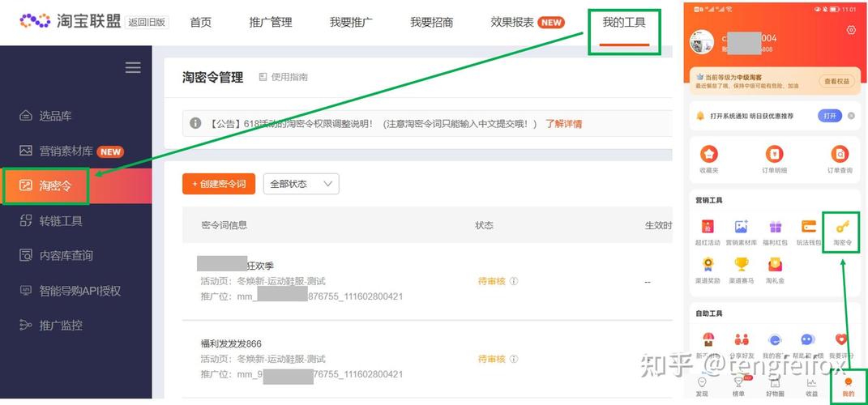868x405 pixels.
Task: Tap 淘礼金 envelope icon
Action: tap(775, 265)
